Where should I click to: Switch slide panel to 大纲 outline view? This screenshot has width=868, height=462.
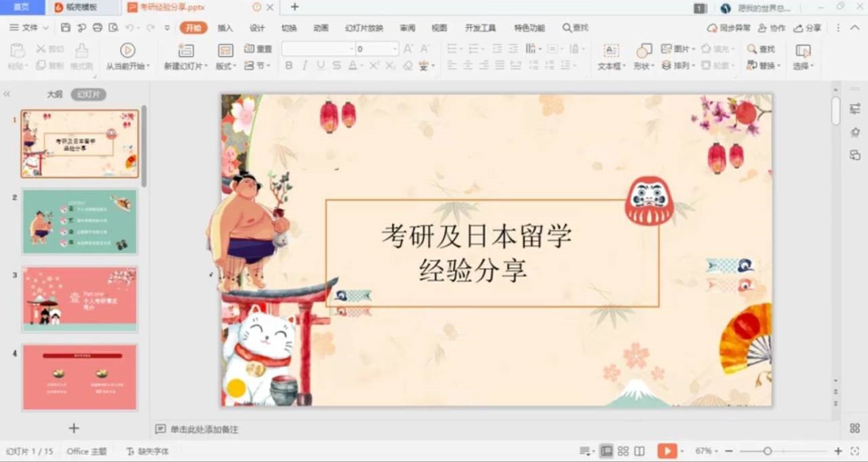(54, 94)
